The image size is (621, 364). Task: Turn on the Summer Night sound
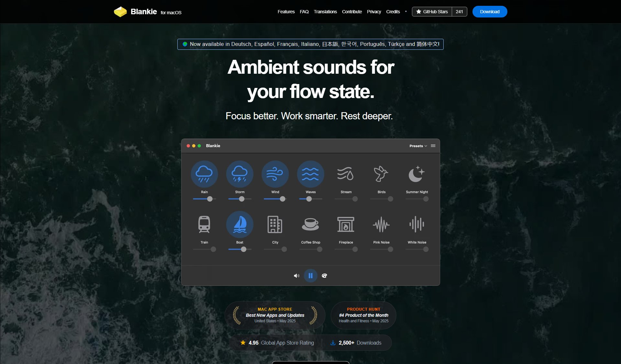click(416, 174)
